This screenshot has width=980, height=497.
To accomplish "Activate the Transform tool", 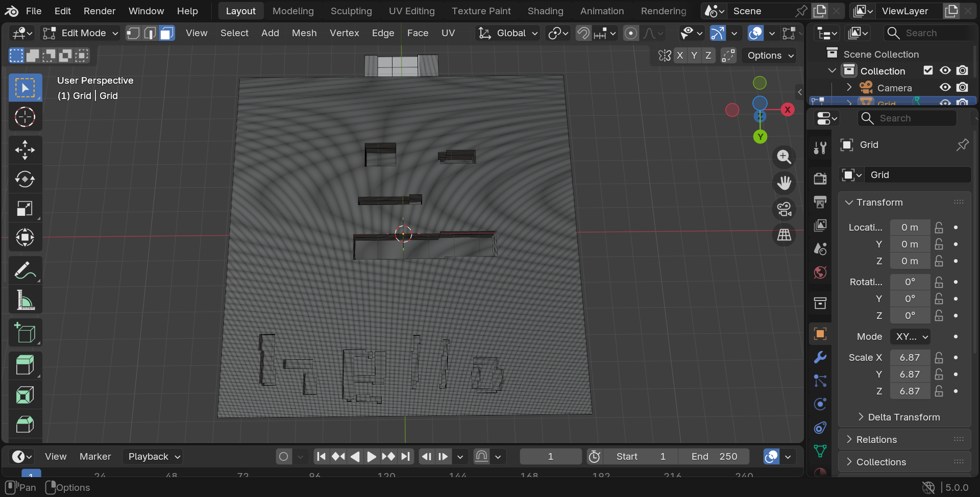I will tap(25, 238).
